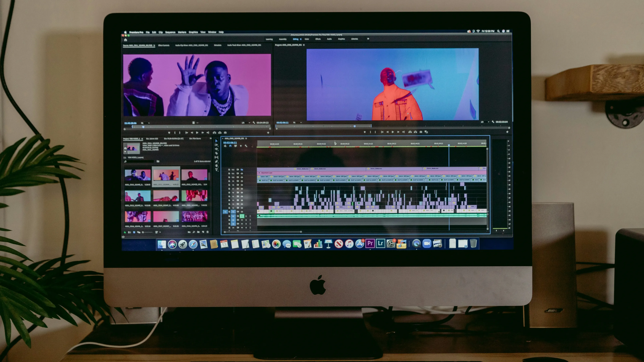The height and width of the screenshot is (362, 644).
Task: Enable track output eye for video track V12
Action: pos(242,170)
